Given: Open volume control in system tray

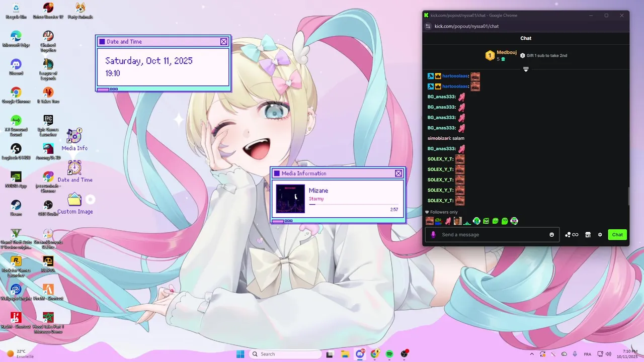Looking at the screenshot, I should pos(609,354).
